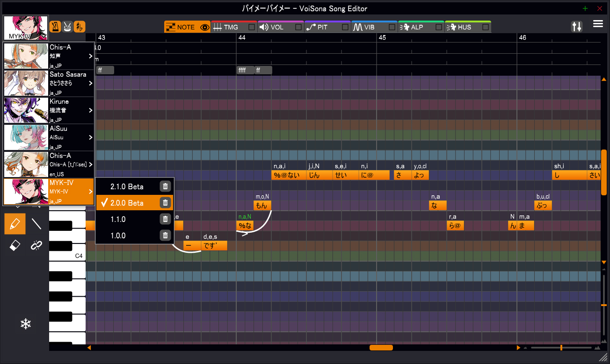
Task: Click the vertical scrollbar orange thumb
Action: (x=604, y=172)
